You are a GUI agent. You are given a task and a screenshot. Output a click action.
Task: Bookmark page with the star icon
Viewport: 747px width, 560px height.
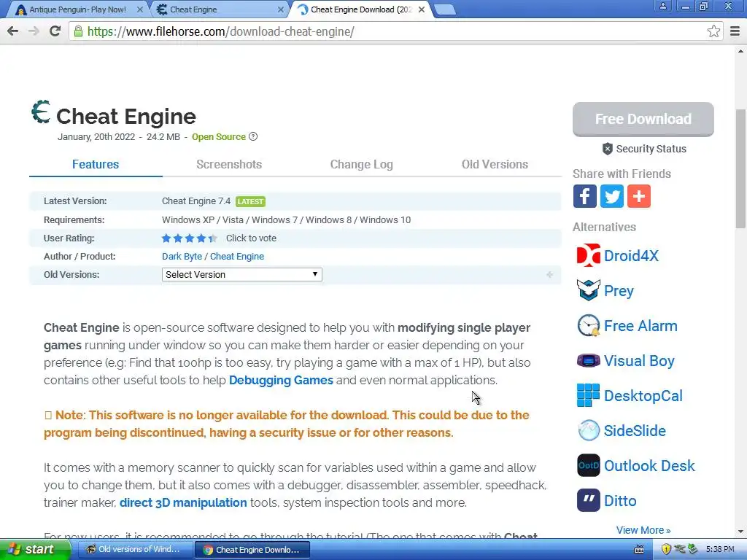pos(713,31)
